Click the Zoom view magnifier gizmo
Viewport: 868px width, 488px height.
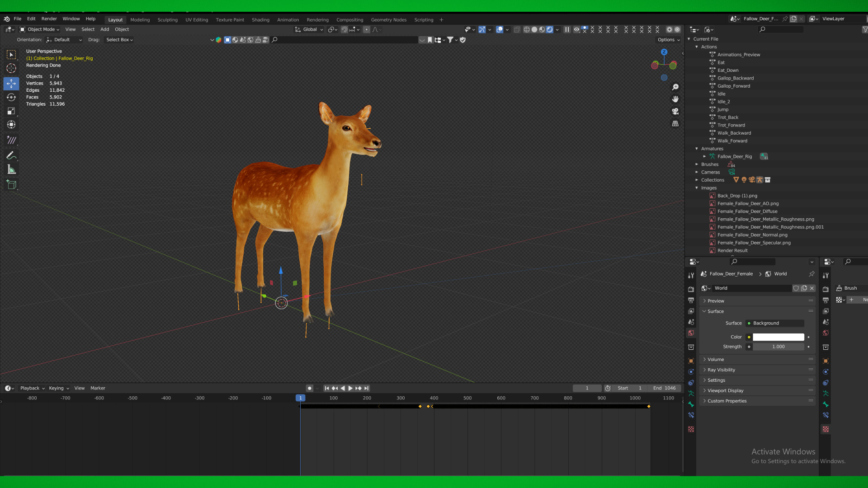[675, 87]
